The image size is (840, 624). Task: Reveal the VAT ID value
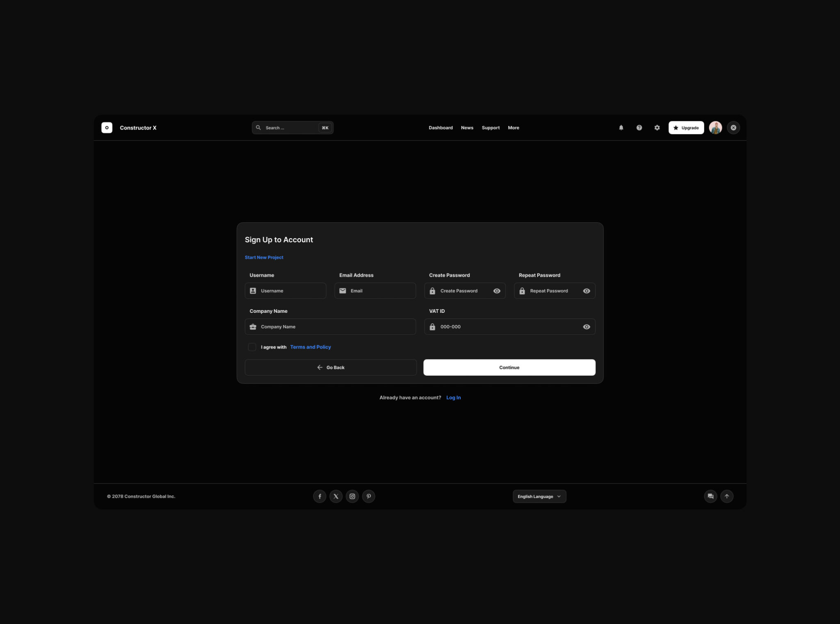[587, 327]
